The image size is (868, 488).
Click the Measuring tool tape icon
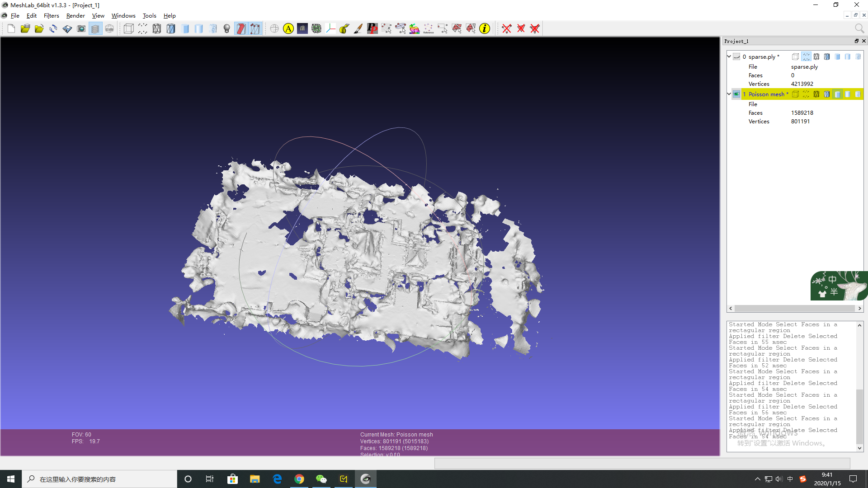pyautogui.click(x=344, y=29)
